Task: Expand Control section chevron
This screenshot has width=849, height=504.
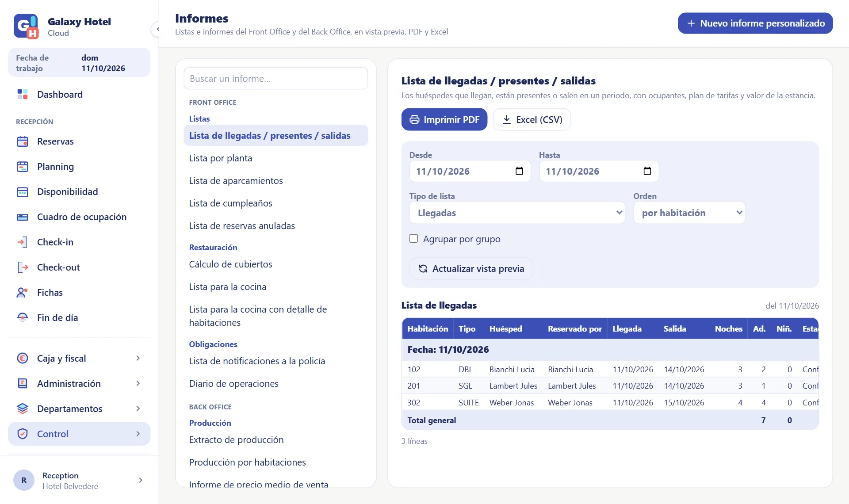Action: (138, 434)
